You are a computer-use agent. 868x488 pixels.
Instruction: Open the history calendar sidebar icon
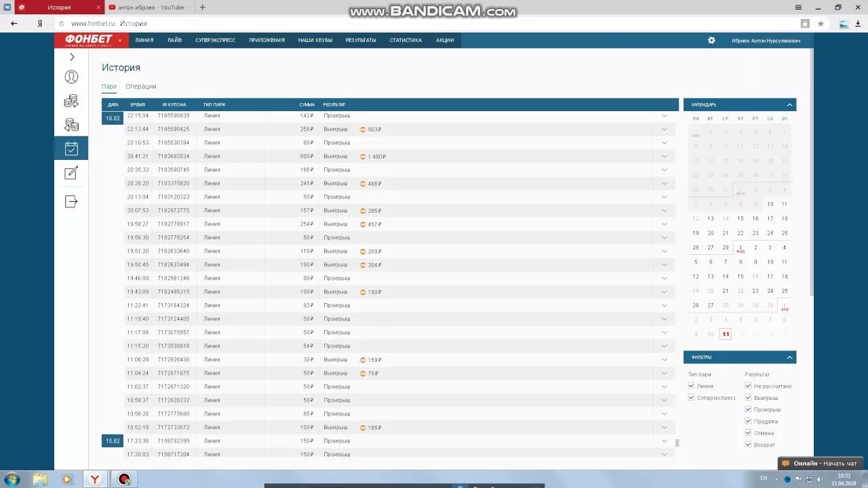(71, 148)
